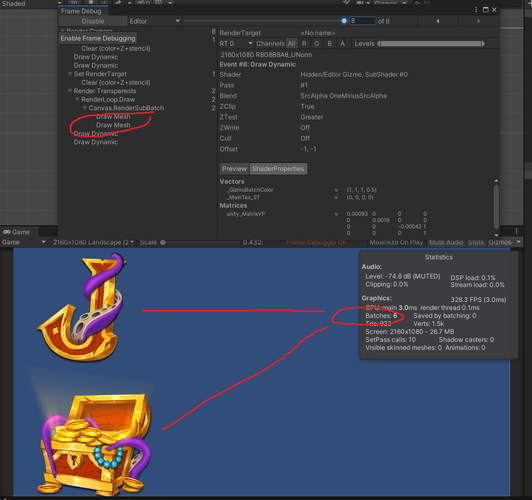Click the frame event number input field

tap(362, 21)
